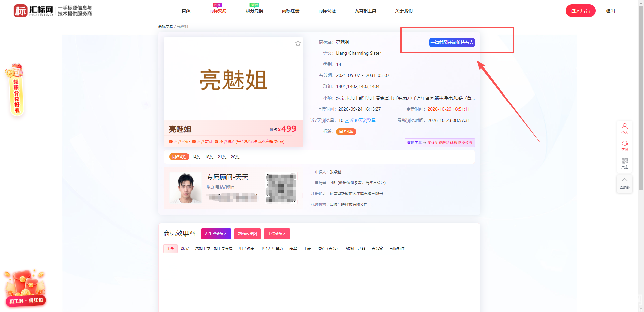The width and height of the screenshot is (644, 312).
Task: Click the orange 同名4类 tag beside 标签
Action: (x=346, y=132)
